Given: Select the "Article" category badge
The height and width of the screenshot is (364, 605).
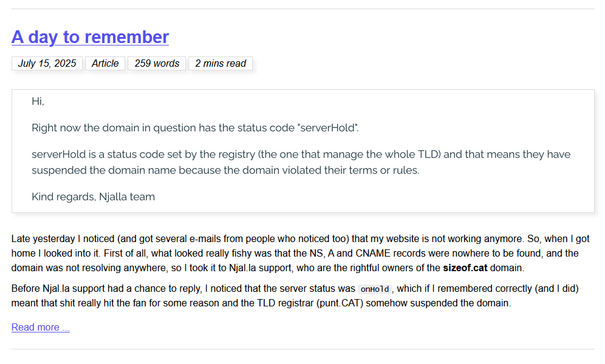Looking at the screenshot, I should click(105, 63).
